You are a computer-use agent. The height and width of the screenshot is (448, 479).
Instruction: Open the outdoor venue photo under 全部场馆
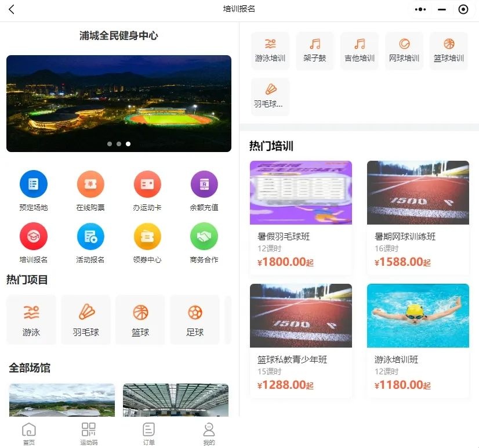[x=62, y=400]
